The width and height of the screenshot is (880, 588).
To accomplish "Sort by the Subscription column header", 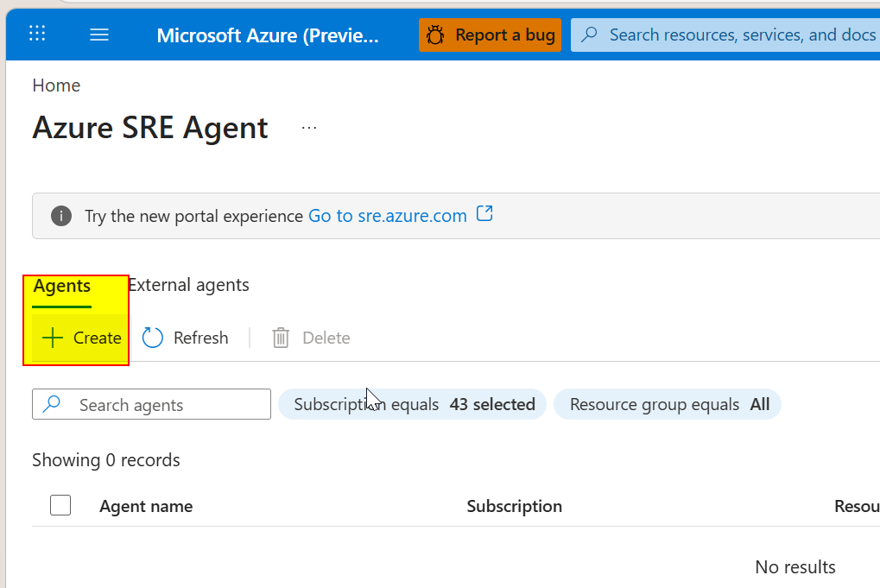I will pyautogui.click(x=514, y=506).
